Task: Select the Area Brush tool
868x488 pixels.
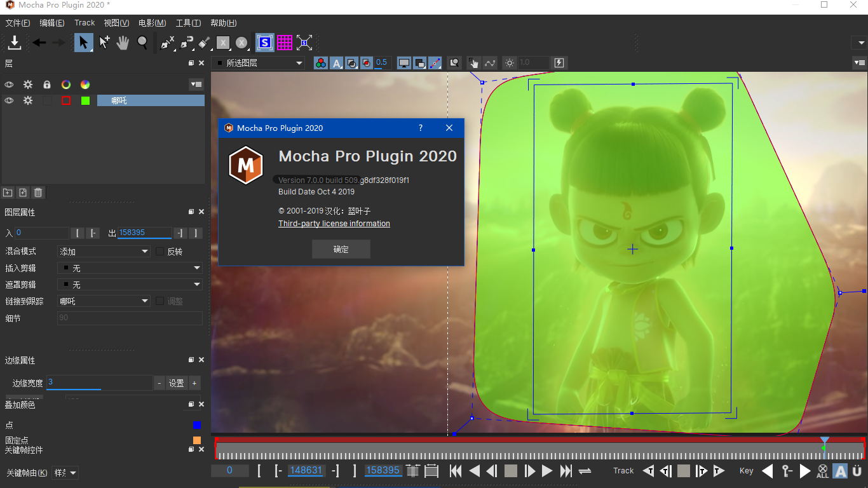Action: pos(204,43)
